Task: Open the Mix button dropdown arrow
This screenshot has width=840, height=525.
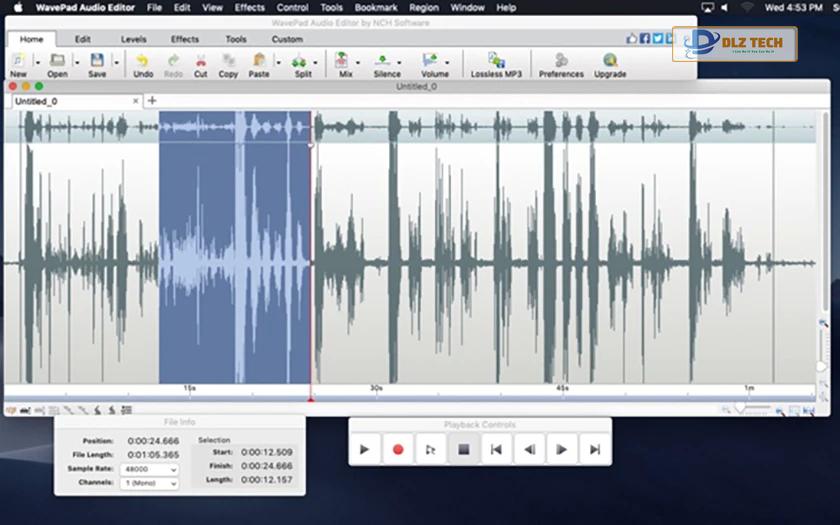Action: pyautogui.click(x=357, y=62)
